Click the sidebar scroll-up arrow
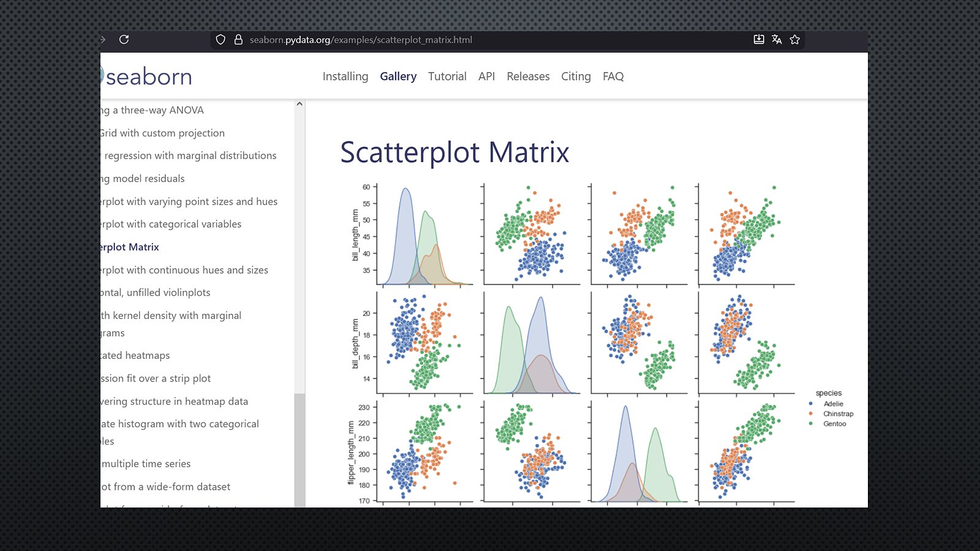This screenshot has height=551, width=980. [300, 104]
